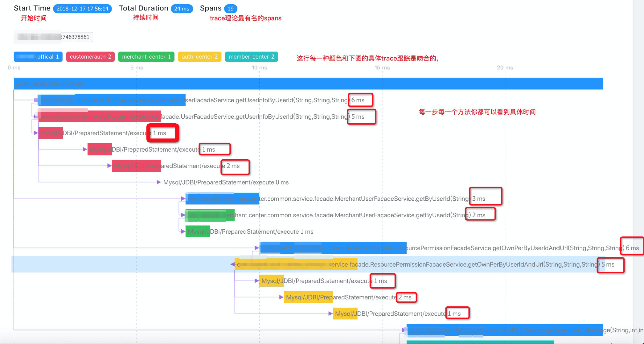Click the Spans count 19 badge

tap(231, 9)
